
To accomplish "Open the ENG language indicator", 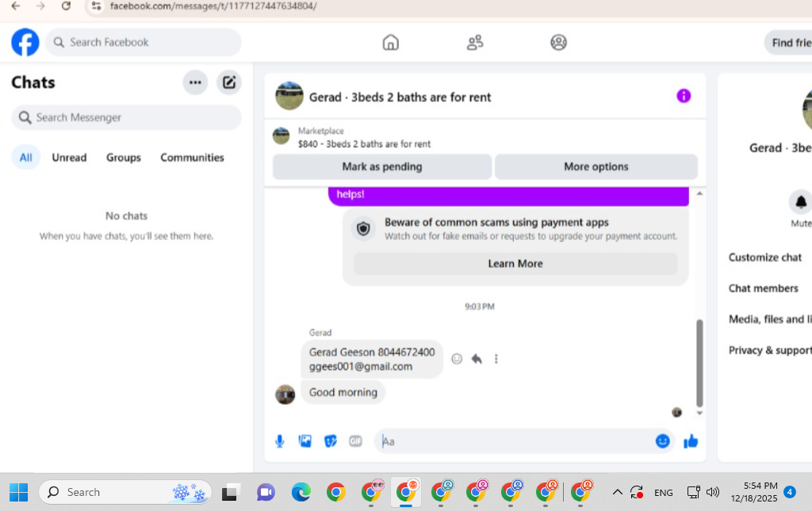I will 664,492.
